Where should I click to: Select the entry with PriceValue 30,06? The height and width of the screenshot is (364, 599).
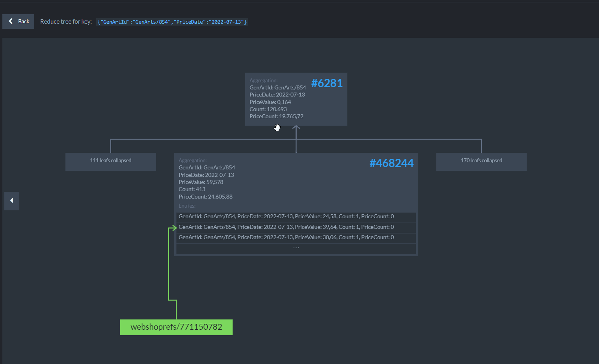[x=286, y=237]
